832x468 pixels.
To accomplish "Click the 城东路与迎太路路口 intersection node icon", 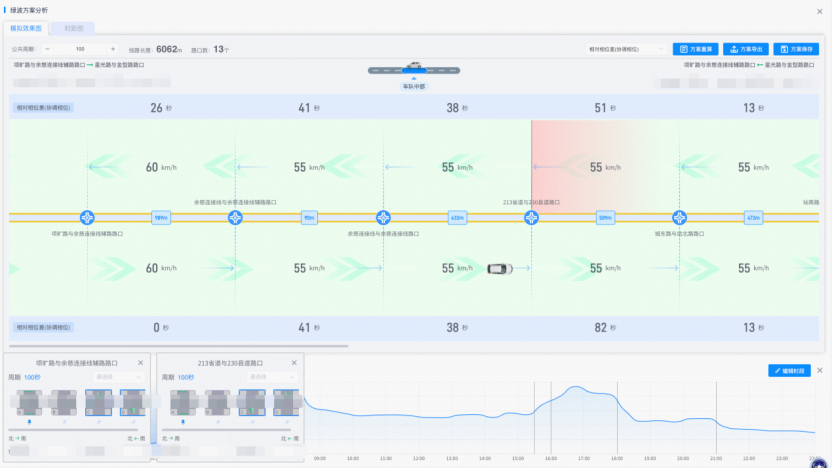I will click(679, 217).
